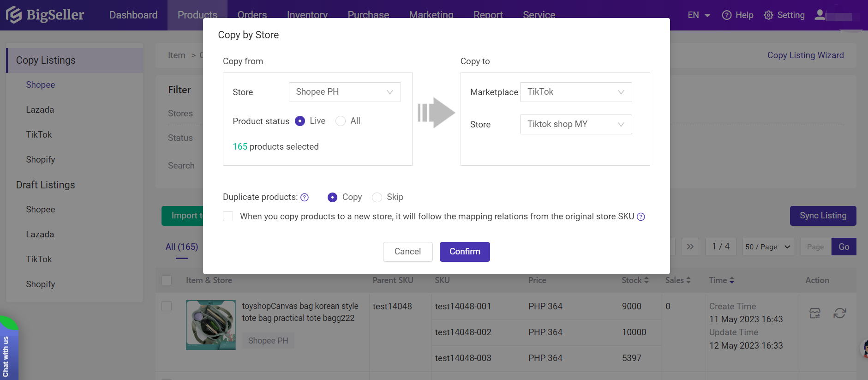Click the user profile avatar icon
Viewport: 868px width, 380px height.
820,15
